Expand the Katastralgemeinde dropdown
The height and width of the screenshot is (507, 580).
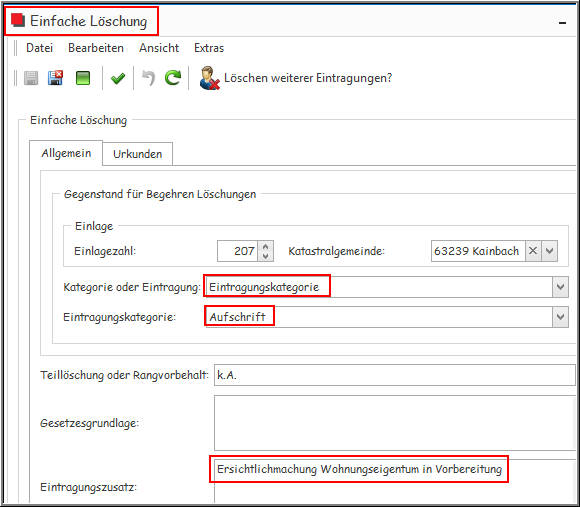[550, 251]
